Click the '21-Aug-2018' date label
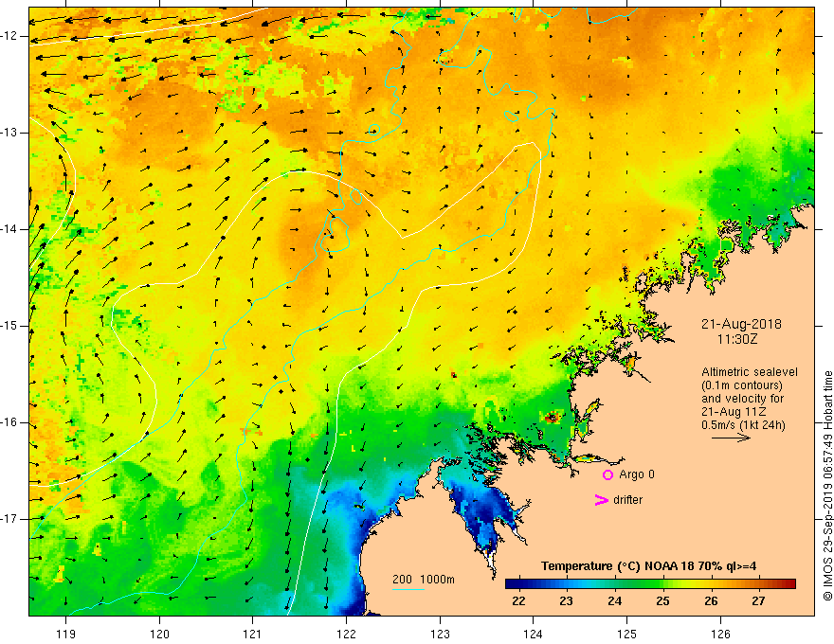The height and width of the screenshot is (644, 834). tap(741, 324)
